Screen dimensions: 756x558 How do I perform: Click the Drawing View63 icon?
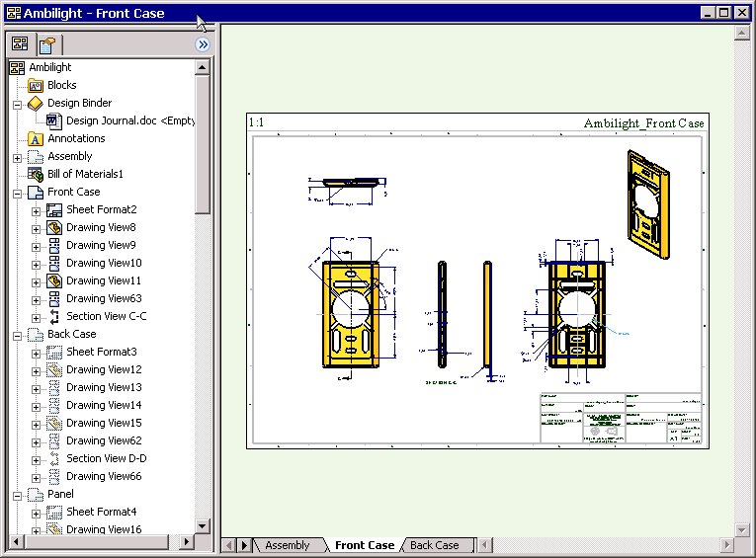coord(54,299)
